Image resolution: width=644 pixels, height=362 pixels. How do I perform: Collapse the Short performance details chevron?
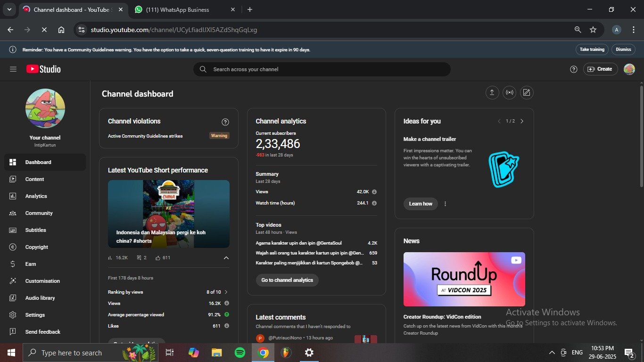(x=226, y=258)
